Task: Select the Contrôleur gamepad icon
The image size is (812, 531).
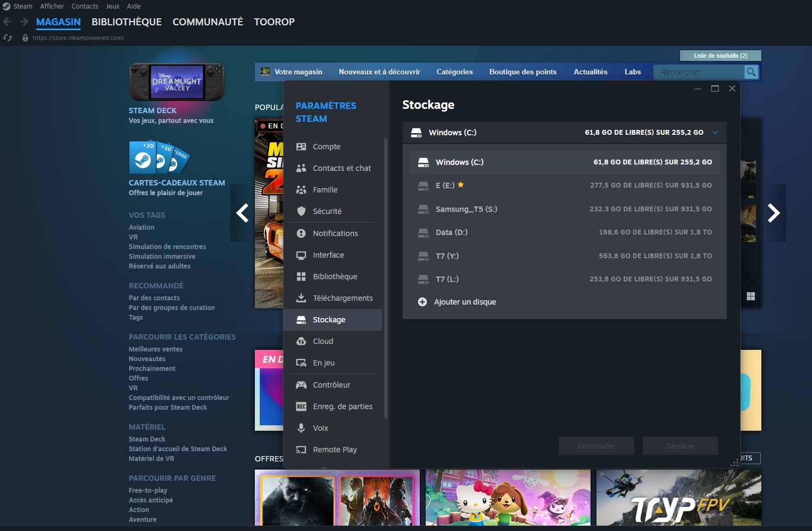Action: 301,385
